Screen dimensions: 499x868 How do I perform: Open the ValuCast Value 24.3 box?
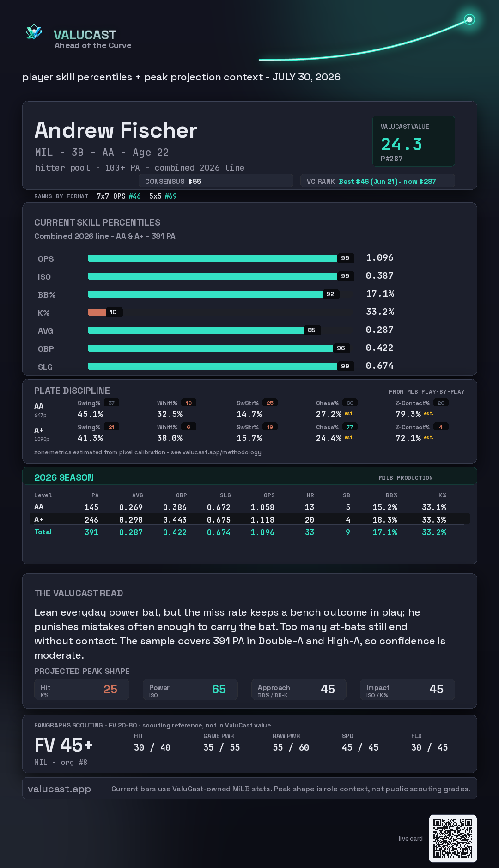(414, 141)
